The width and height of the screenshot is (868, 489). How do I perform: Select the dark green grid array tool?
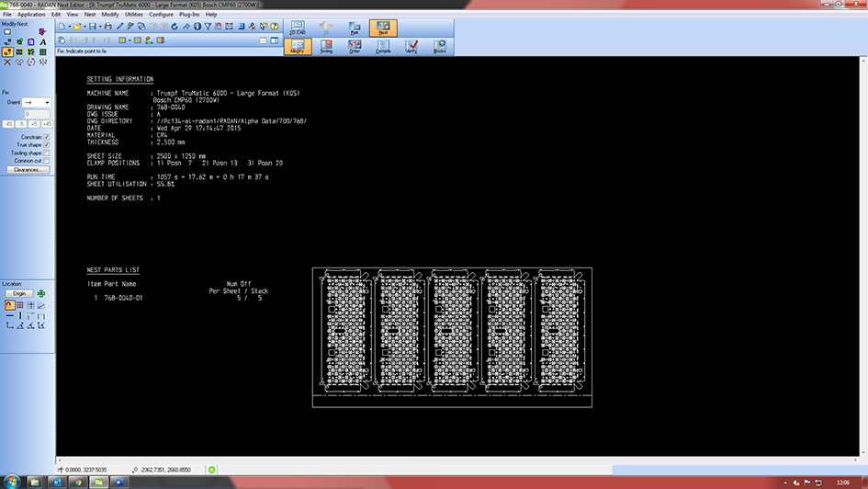[x=43, y=52]
